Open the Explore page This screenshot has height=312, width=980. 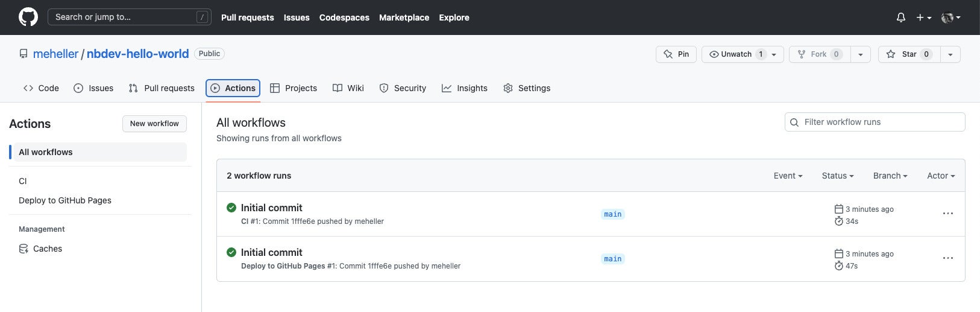454,18
